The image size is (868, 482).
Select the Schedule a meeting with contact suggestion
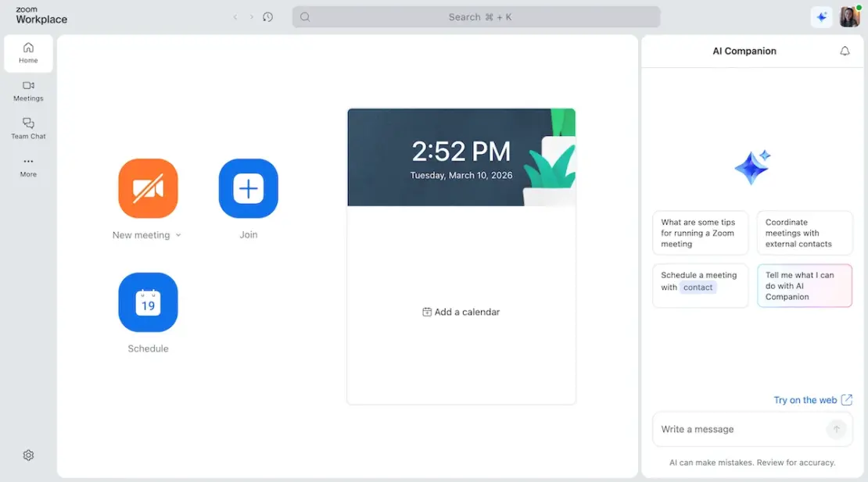700,286
